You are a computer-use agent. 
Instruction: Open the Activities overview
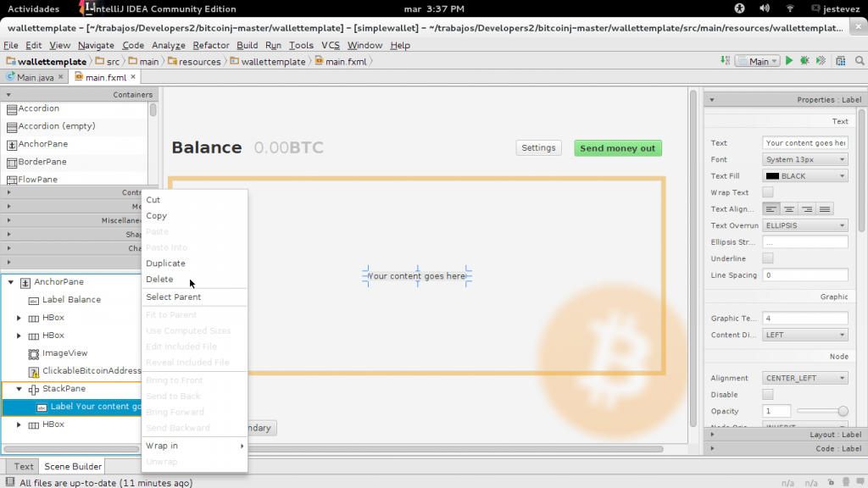point(33,8)
